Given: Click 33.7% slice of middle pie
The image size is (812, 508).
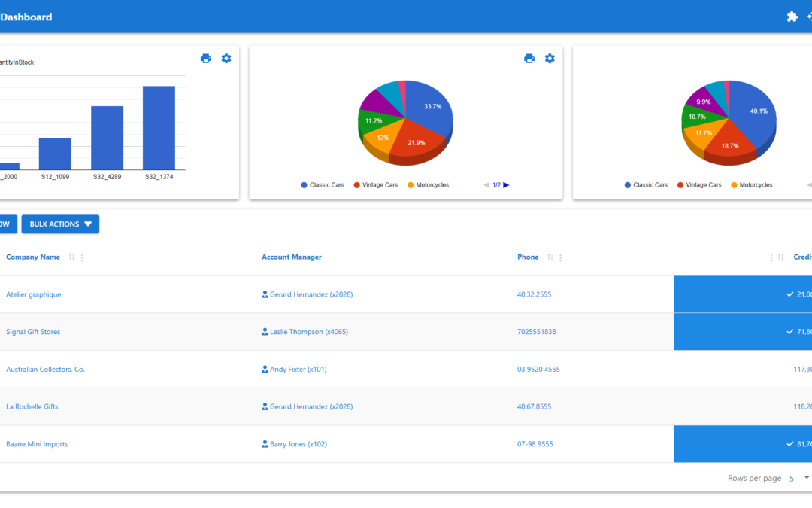Looking at the screenshot, I should 431,108.
